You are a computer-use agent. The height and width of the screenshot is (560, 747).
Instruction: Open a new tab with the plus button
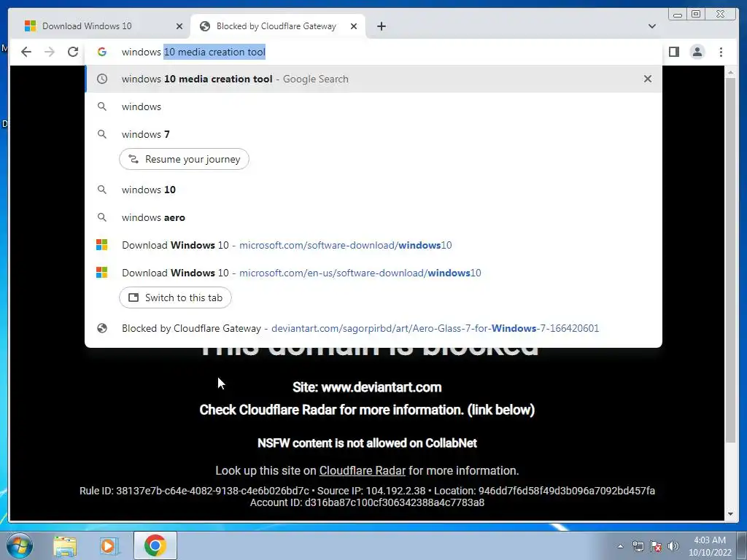tap(381, 26)
